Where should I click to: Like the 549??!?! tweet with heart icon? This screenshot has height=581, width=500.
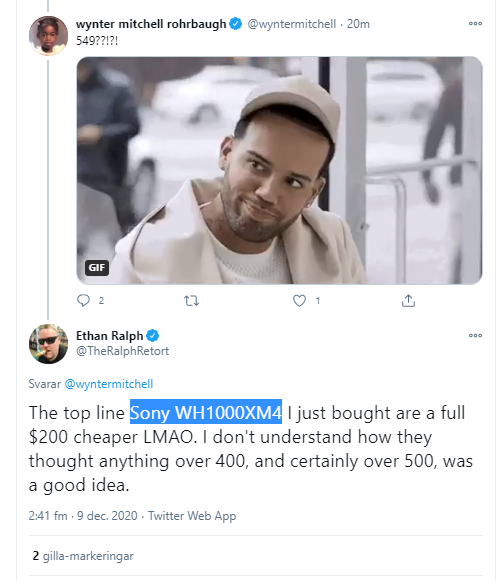pos(299,301)
